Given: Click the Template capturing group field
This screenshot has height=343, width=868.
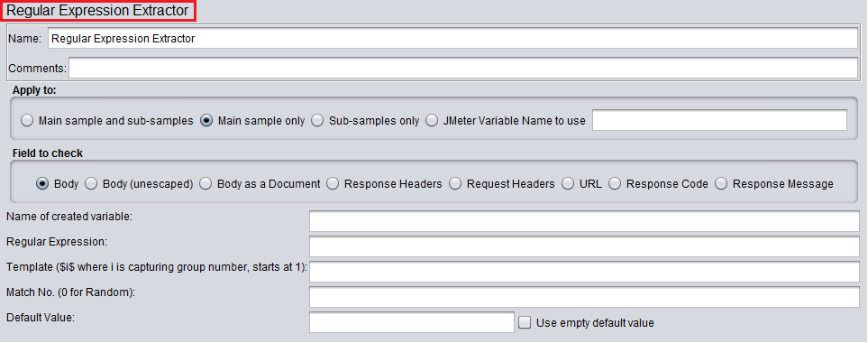Looking at the screenshot, I should pos(584,272).
